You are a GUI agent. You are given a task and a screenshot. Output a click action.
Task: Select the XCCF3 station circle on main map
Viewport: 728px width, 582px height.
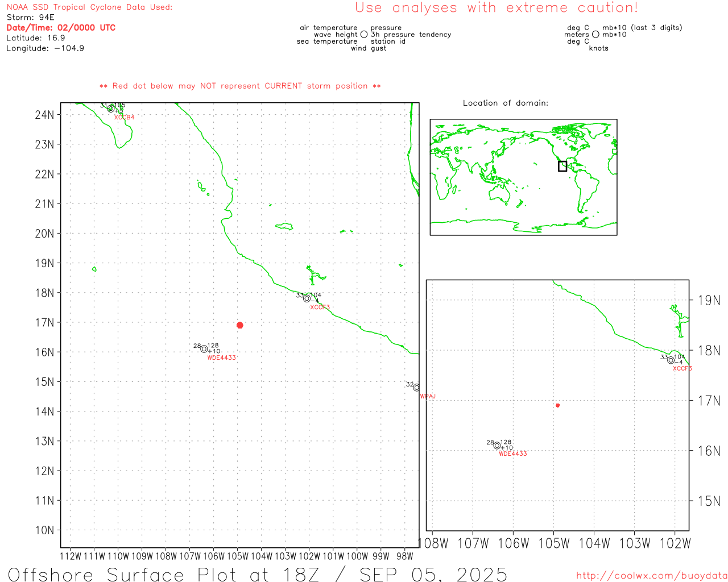[x=307, y=298]
